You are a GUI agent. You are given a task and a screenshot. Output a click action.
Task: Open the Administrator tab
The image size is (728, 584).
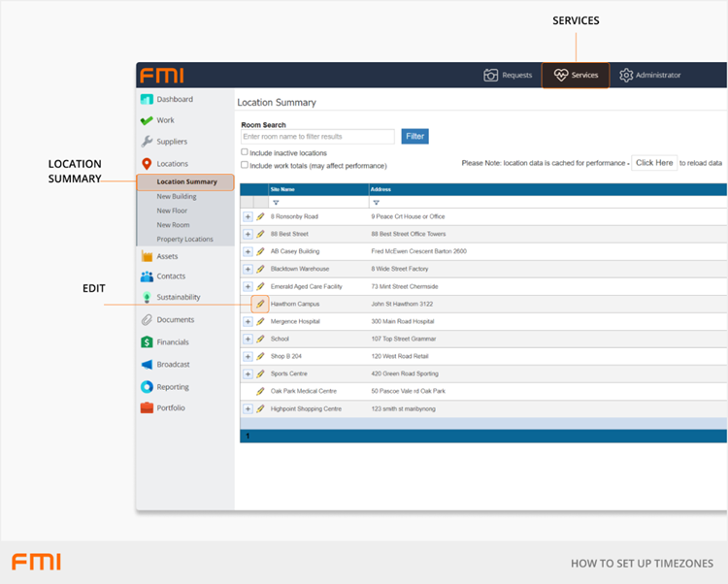pyautogui.click(x=650, y=75)
